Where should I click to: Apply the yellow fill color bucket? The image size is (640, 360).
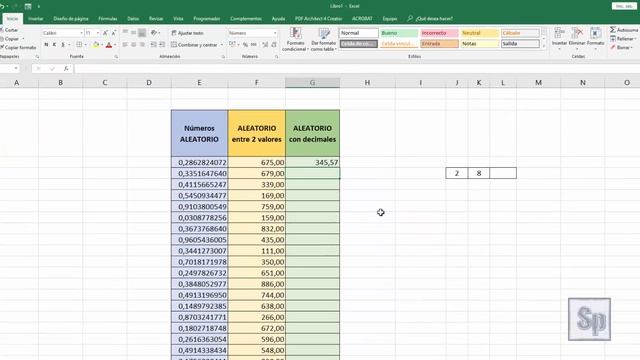click(x=96, y=44)
